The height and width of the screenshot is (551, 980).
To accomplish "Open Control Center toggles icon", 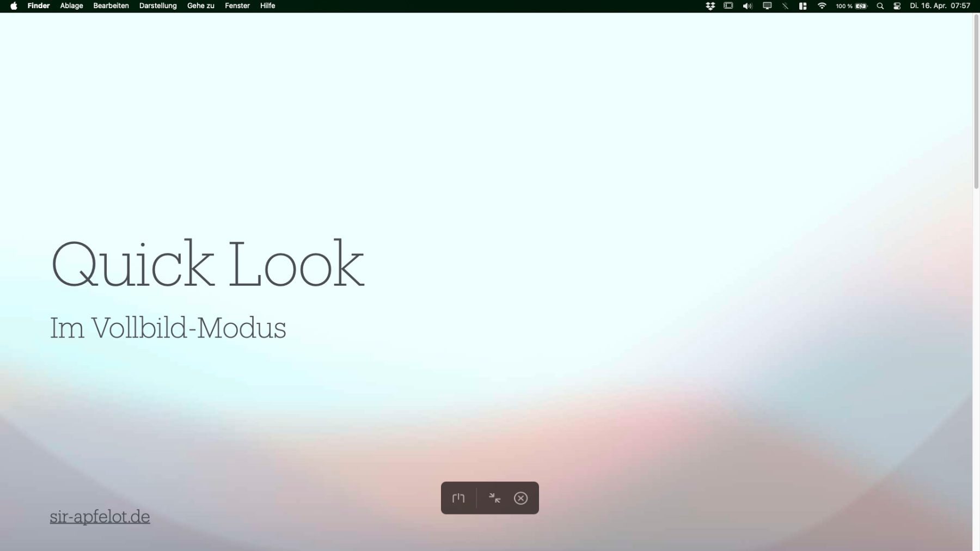I will click(x=897, y=6).
